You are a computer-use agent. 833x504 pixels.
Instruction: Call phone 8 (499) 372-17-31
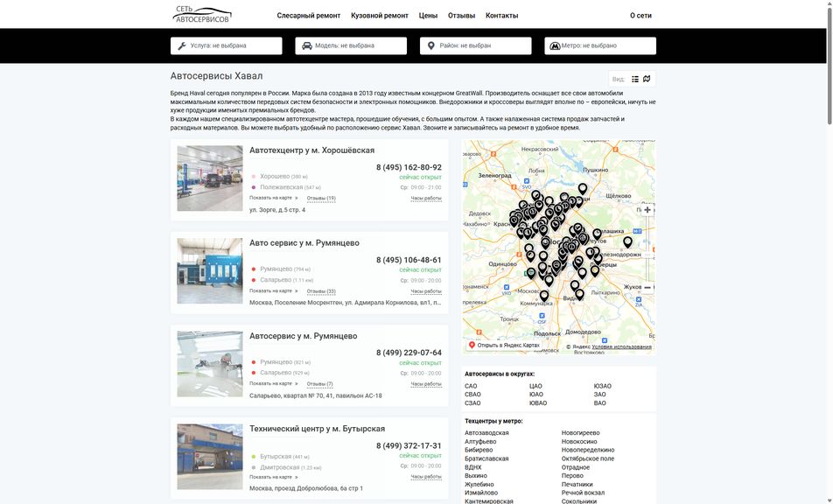click(x=409, y=445)
